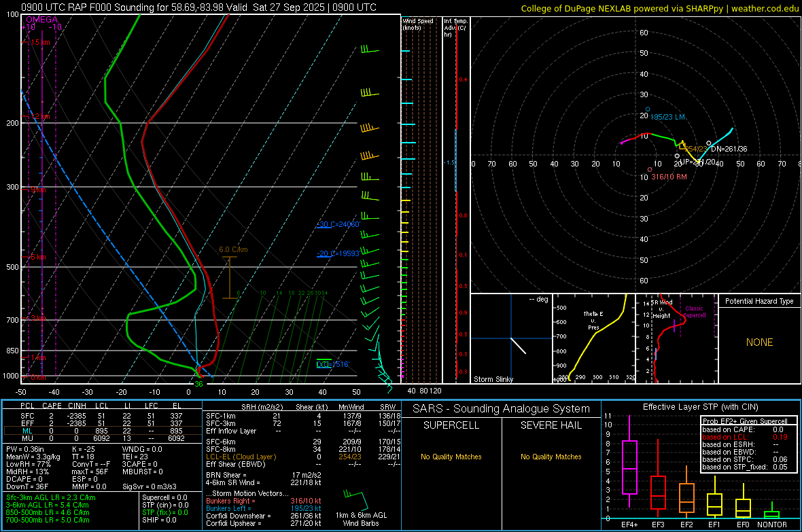Screen dimensions: 802x532
Task: Select the 6 km height marker
Action: click(38, 257)
